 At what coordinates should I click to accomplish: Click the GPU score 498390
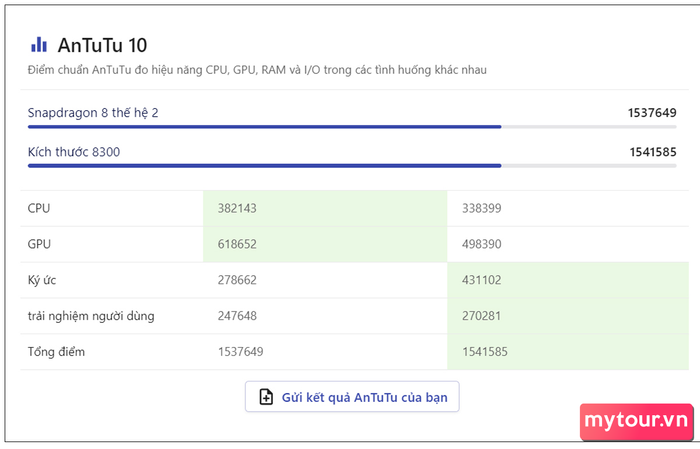[482, 244]
